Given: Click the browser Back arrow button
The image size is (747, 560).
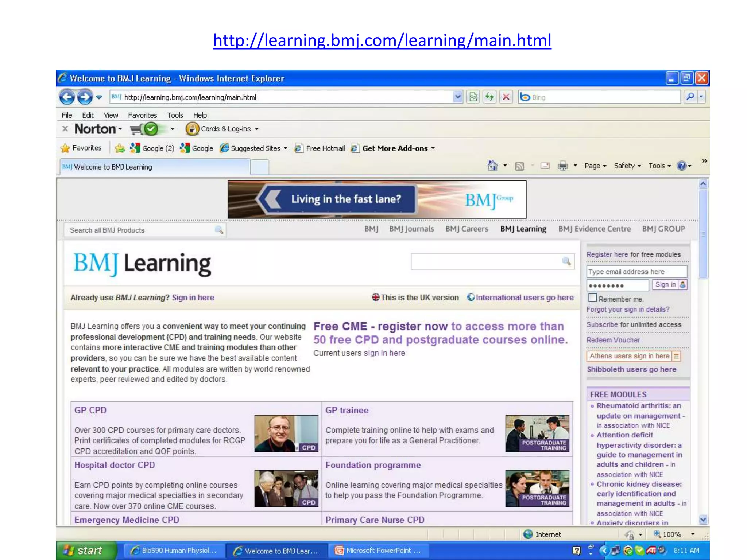Looking at the screenshot, I should (67, 97).
